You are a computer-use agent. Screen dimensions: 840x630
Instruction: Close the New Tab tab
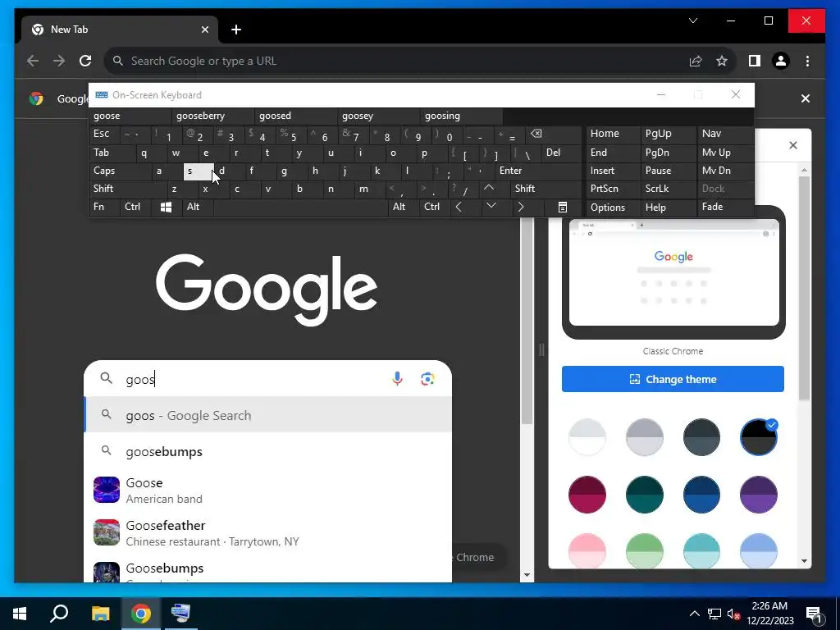tap(204, 30)
